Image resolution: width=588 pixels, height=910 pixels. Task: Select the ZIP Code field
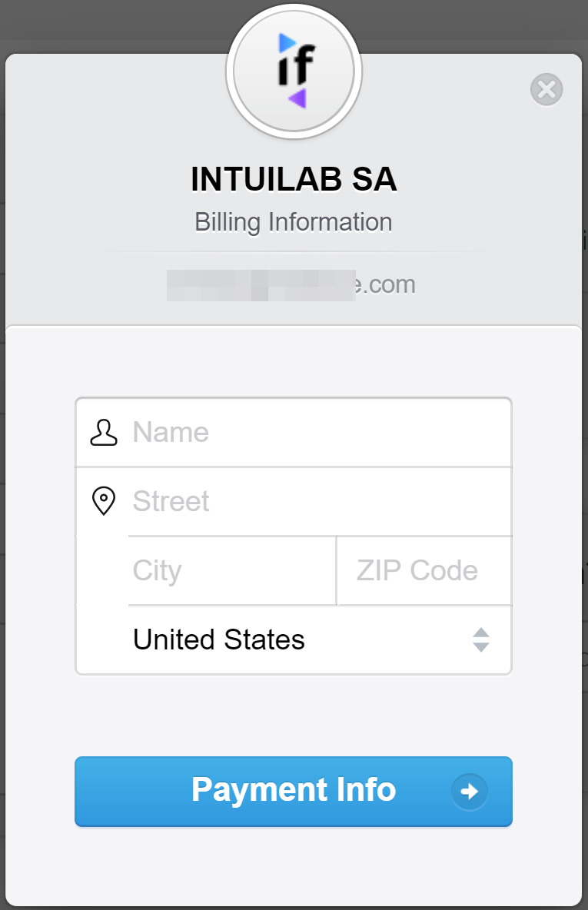pyautogui.click(x=424, y=570)
